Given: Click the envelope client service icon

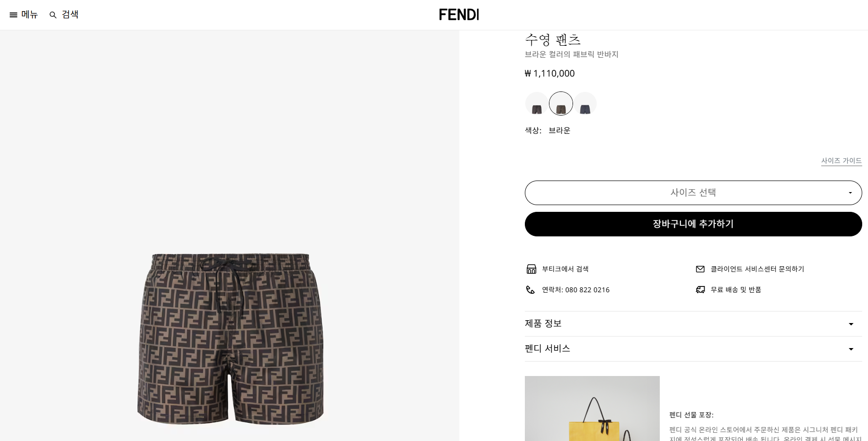Looking at the screenshot, I should pyautogui.click(x=700, y=269).
